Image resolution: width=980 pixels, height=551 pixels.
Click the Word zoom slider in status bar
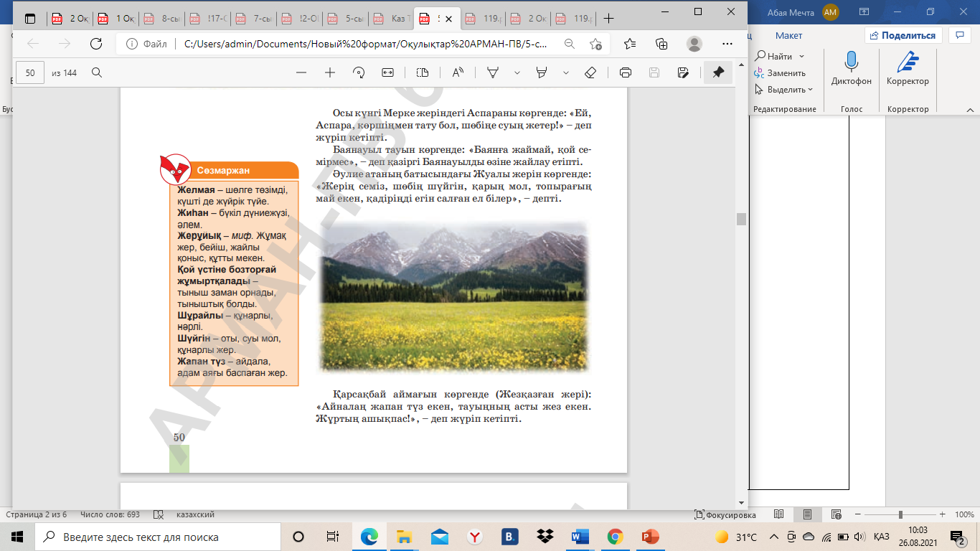(x=900, y=515)
